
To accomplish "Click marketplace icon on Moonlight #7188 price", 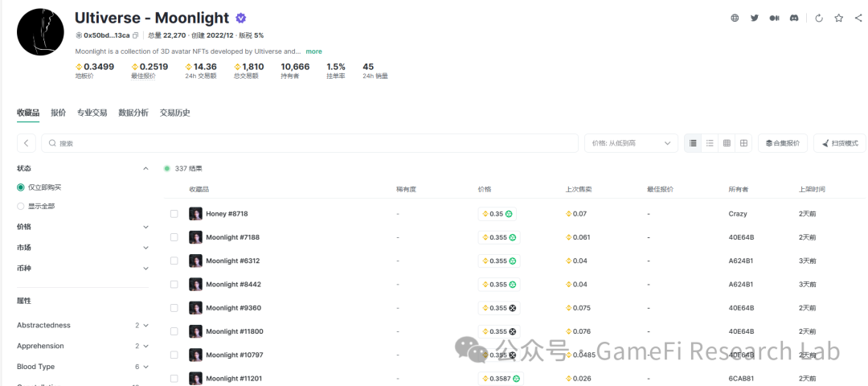I will [513, 237].
